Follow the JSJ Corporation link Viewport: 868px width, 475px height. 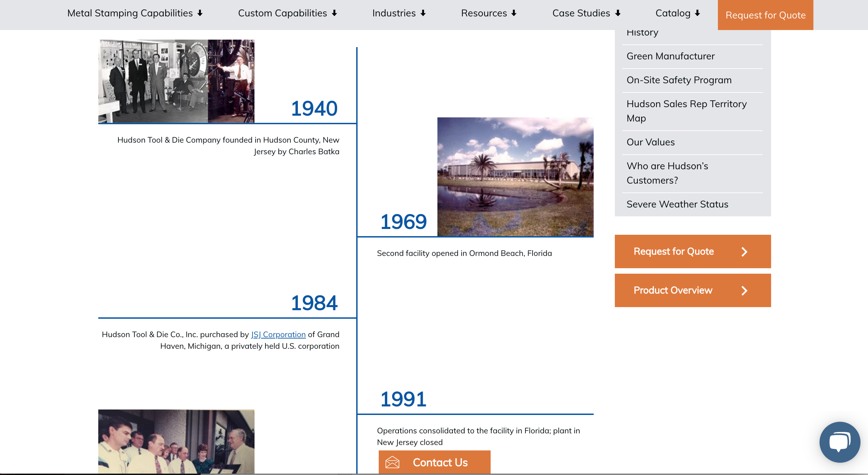click(x=278, y=334)
